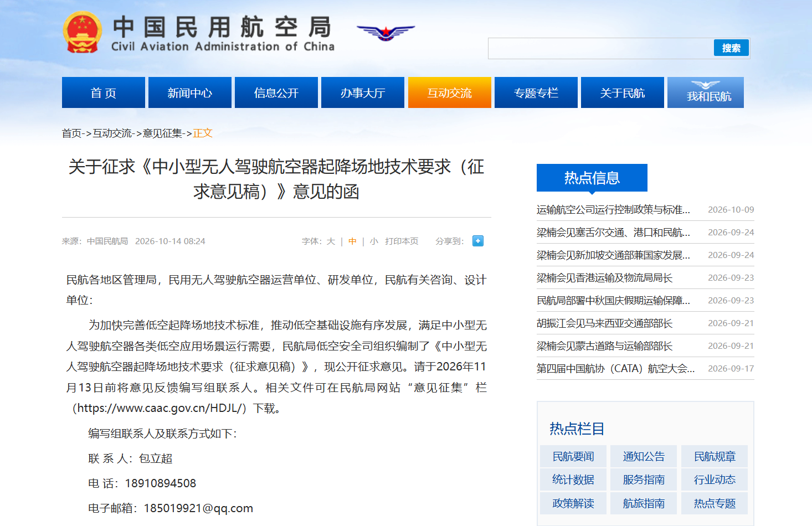Set font size to 大
The height and width of the screenshot is (526, 812).
pyautogui.click(x=331, y=241)
